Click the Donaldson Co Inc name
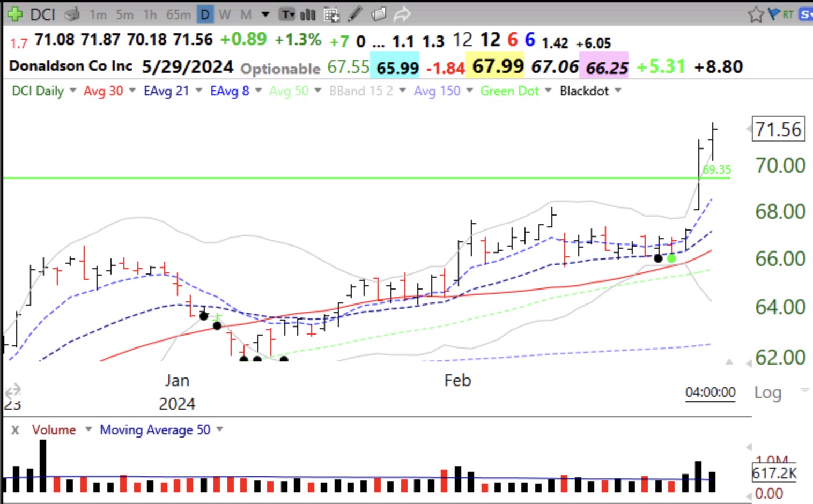The width and height of the screenshot is (813, 504). pyautogui.click(x=71, y=66)
